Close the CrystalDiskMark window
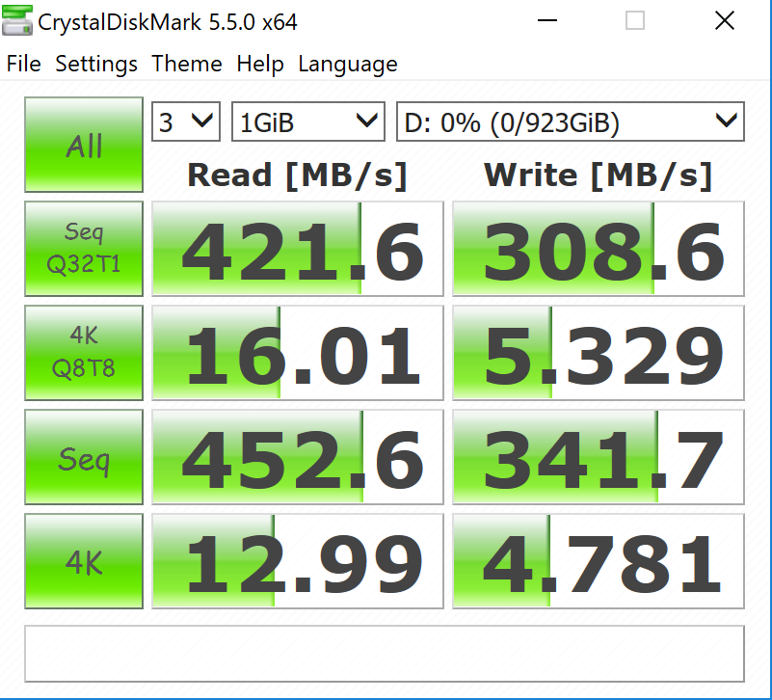 point(724,20)
